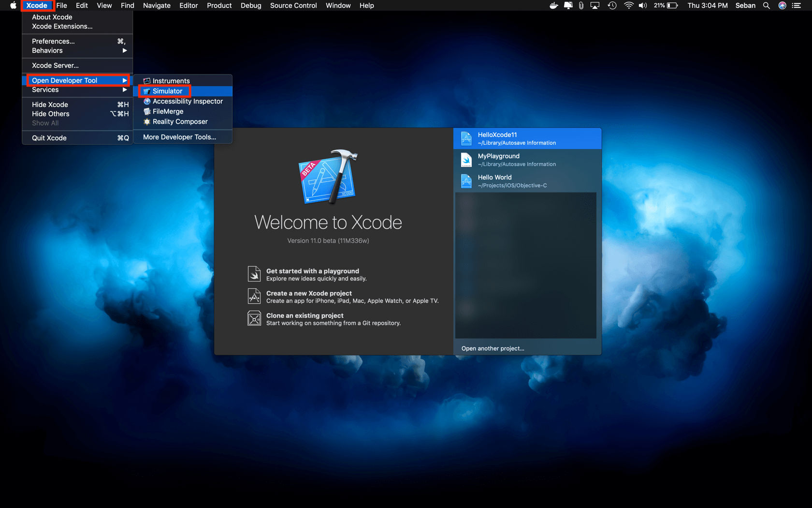Open Notification Center list icon

[797, 5]
